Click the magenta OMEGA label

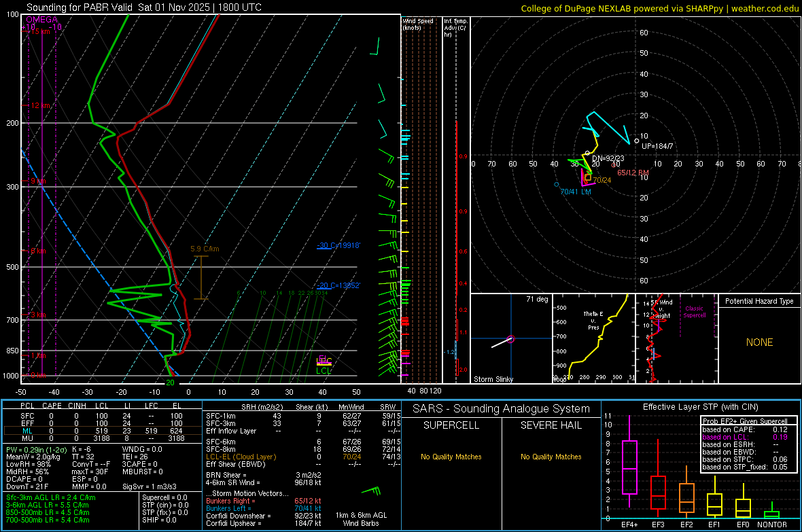[41, 20]
